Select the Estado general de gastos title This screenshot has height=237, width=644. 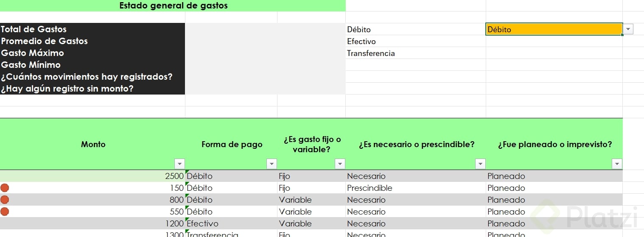pyautogui.click(x=173, y=6)
